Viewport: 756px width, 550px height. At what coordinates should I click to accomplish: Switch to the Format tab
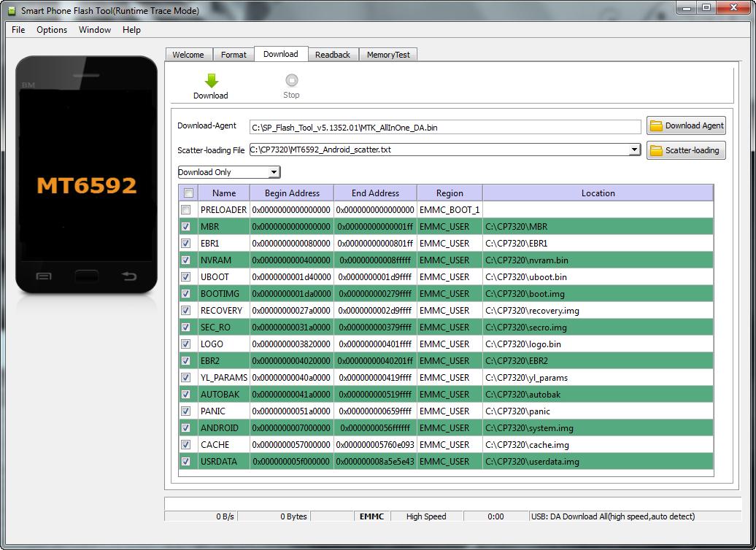tap(234, 55)
